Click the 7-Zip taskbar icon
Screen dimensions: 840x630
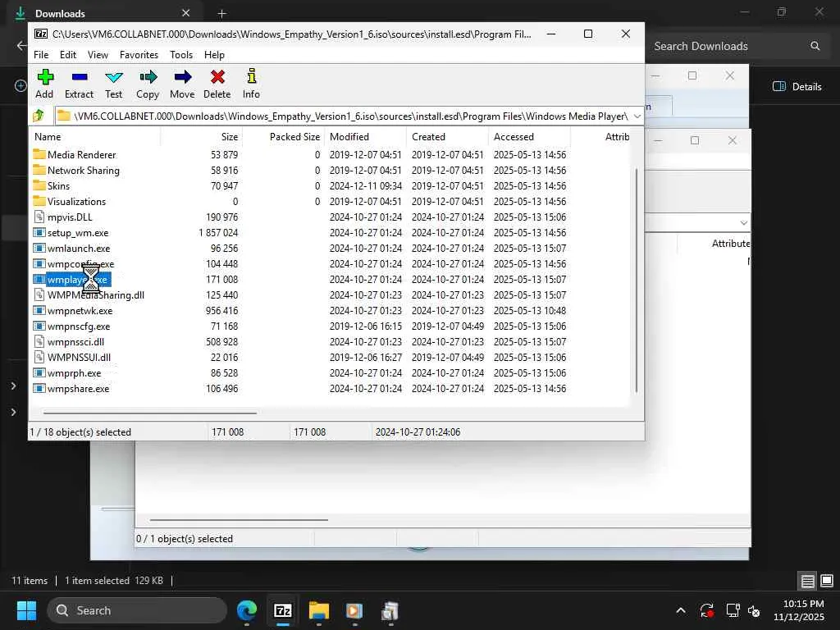tap(283, 610)
